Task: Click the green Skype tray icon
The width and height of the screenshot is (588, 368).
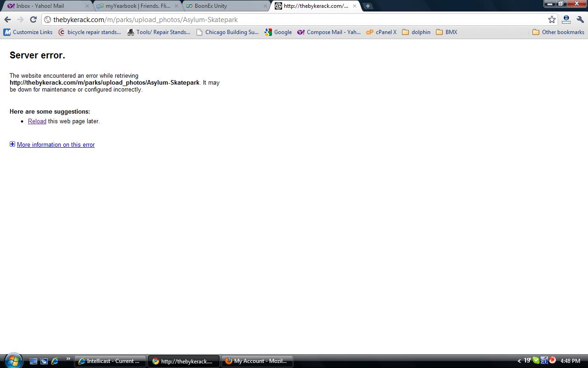Action: coord(536,361)
